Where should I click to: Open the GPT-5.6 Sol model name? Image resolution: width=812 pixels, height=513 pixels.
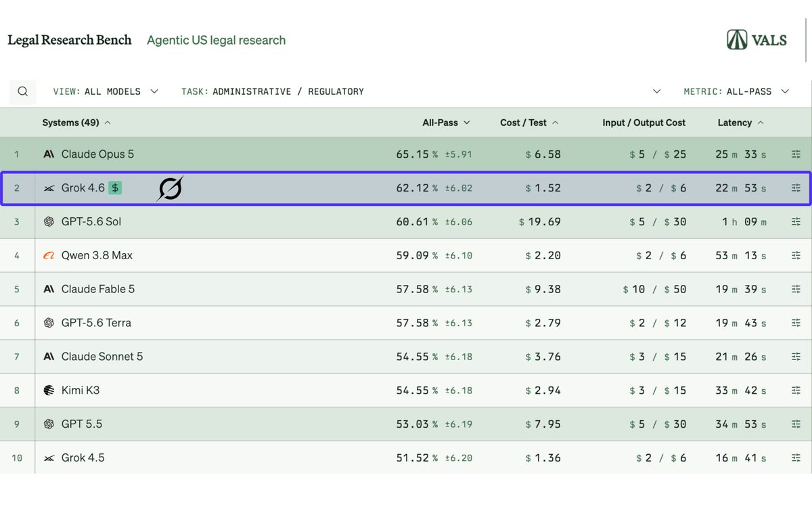click(x=91, y=222)
